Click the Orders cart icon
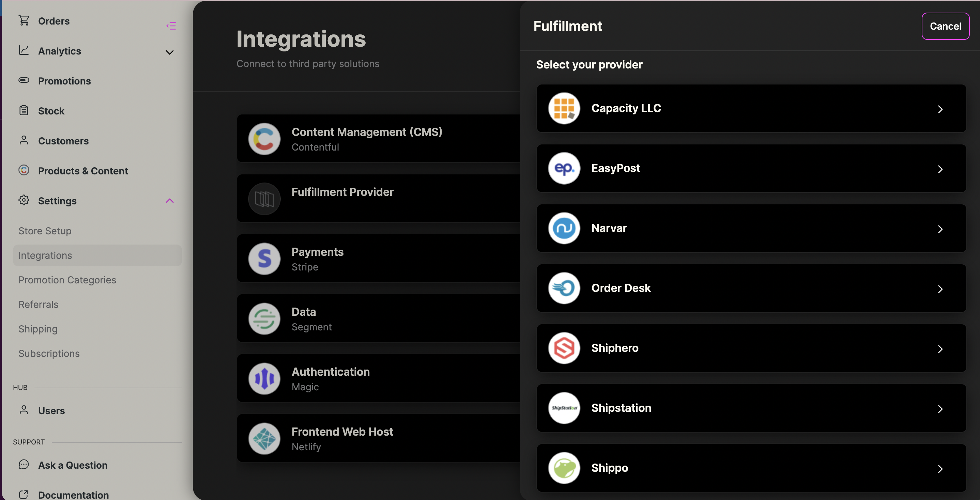 coord(24,20)
